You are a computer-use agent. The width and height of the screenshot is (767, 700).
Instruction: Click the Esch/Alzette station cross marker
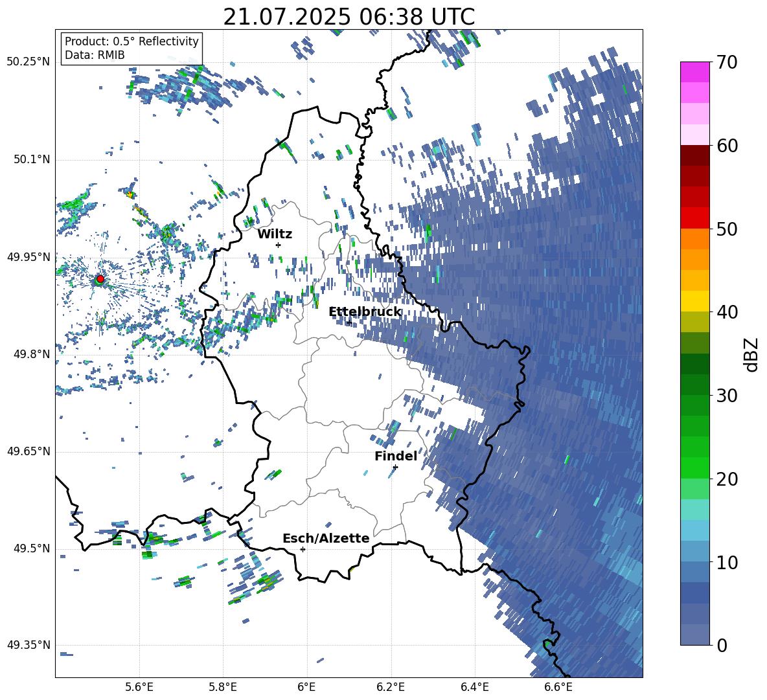click(x=303, y=549)
